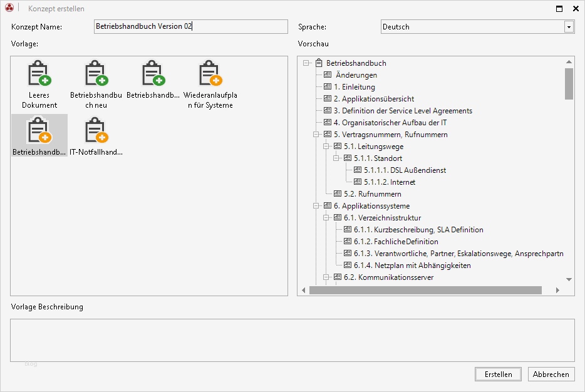The image size is (585, 392).
Task: Select the 6.1.3. Verantwortliche, Partner row
Action: (458, 254)
